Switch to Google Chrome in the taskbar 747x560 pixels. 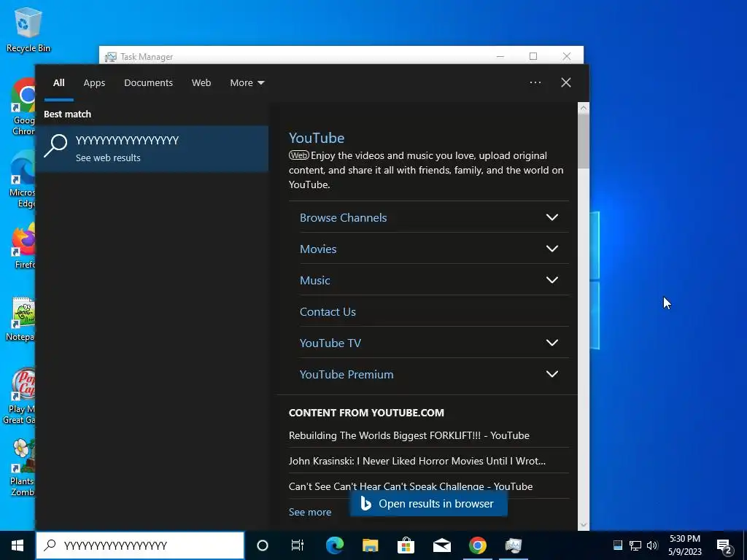click(477, 545)
